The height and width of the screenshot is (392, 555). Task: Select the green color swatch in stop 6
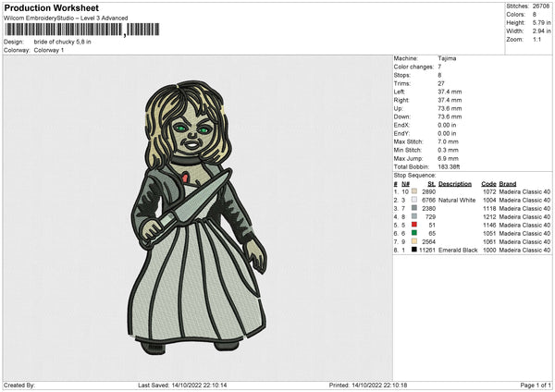413,233
